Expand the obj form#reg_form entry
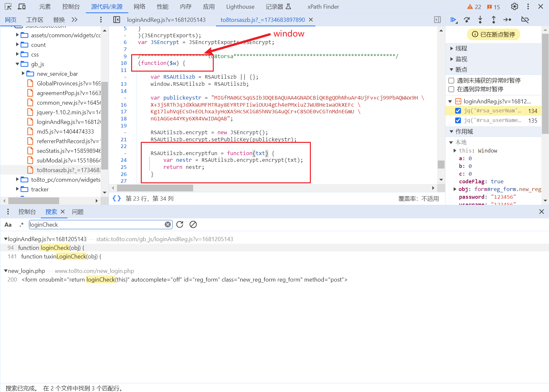The height and width of the screenshot is (392, 549). coord(455,189)
